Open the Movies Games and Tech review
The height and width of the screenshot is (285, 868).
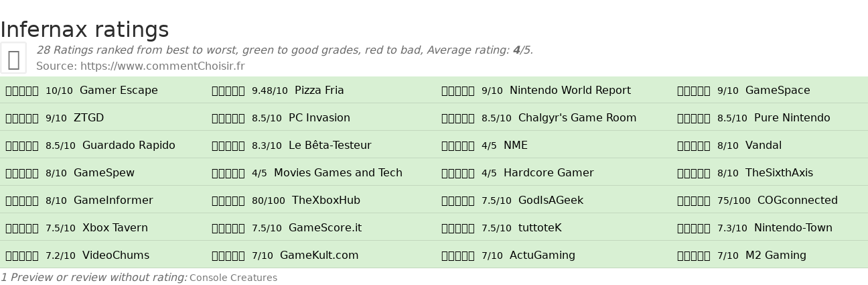pos(338,173)
